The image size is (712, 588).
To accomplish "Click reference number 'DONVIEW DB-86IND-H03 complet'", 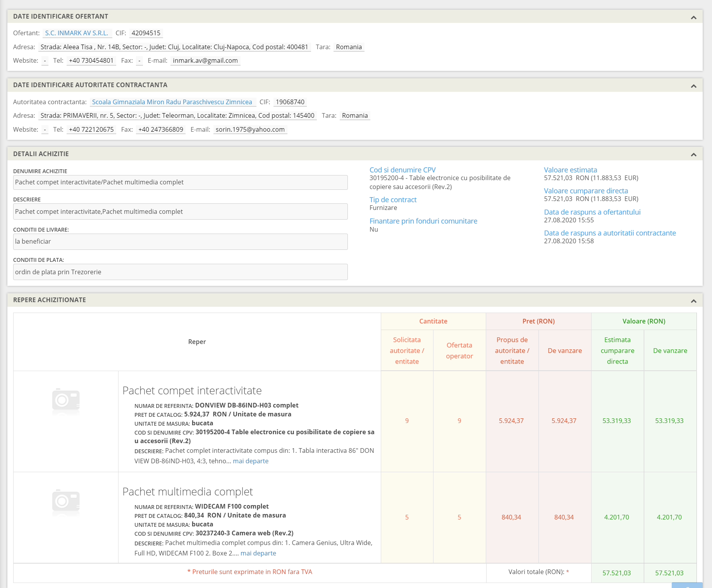I will 247,405.
